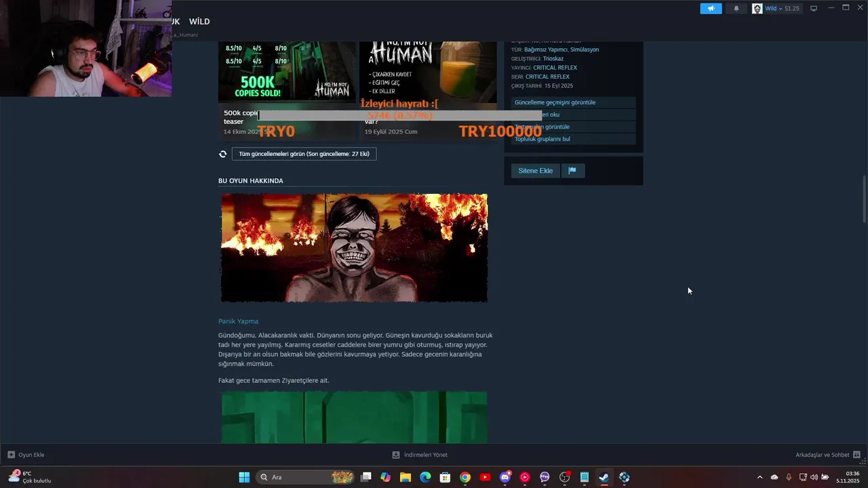This screenshot has height=488, width=868.
Task: Open Microsoft Edge from the taskbar
Action: (x=425, y=477)
